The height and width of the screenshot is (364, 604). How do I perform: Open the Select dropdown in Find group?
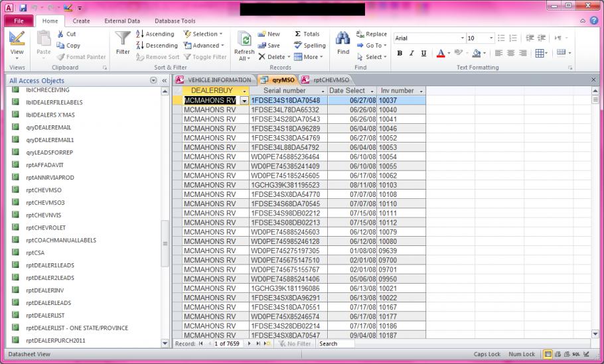pos(372,57)
